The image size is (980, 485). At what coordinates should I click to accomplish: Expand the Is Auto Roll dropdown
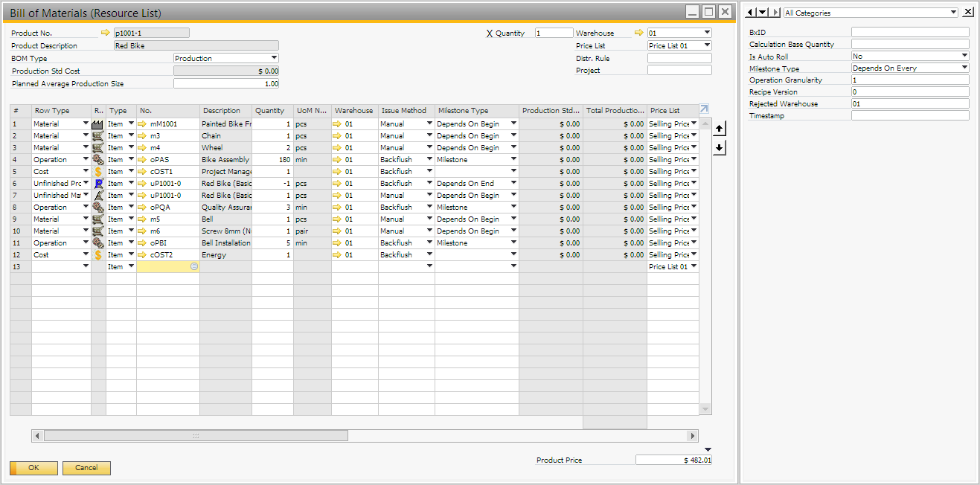coord(964,57)
